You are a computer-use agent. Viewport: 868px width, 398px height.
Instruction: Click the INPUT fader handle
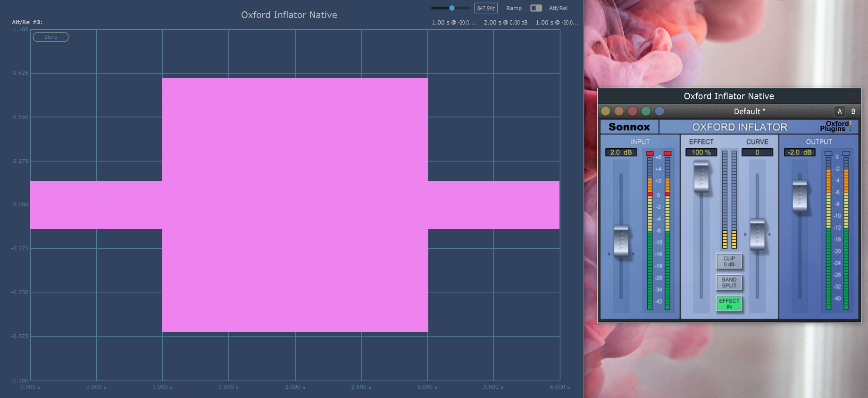[621, 241]
